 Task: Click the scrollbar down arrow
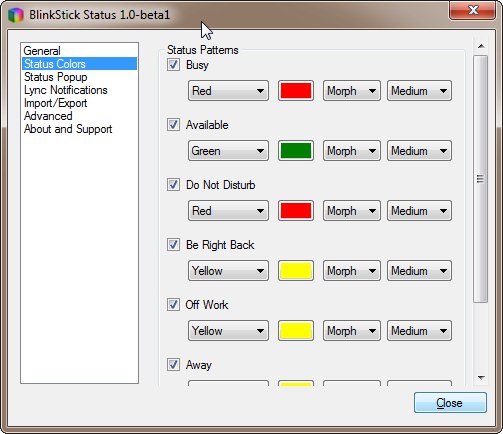click(x=481, y=378)
